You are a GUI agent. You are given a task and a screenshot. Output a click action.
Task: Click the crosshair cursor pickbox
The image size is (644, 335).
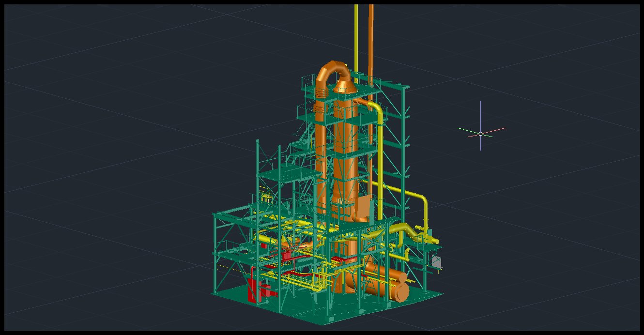click(480, 134)
